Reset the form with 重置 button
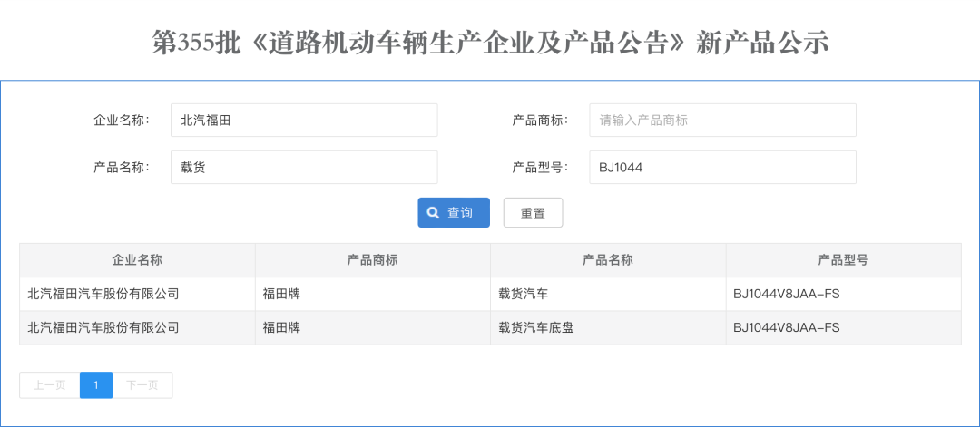This screenshot has height=427, width=980. pyautogui.click(x=534, y=213)
